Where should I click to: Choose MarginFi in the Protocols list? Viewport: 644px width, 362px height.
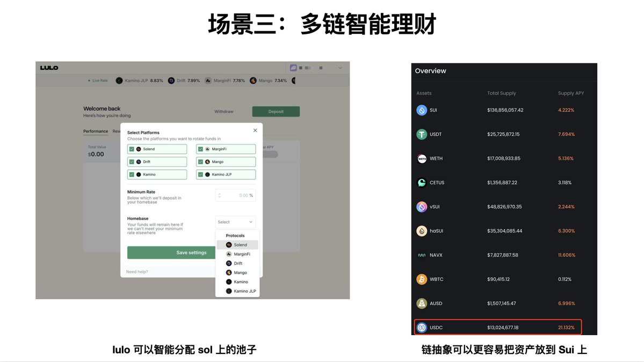click(237, 255)
